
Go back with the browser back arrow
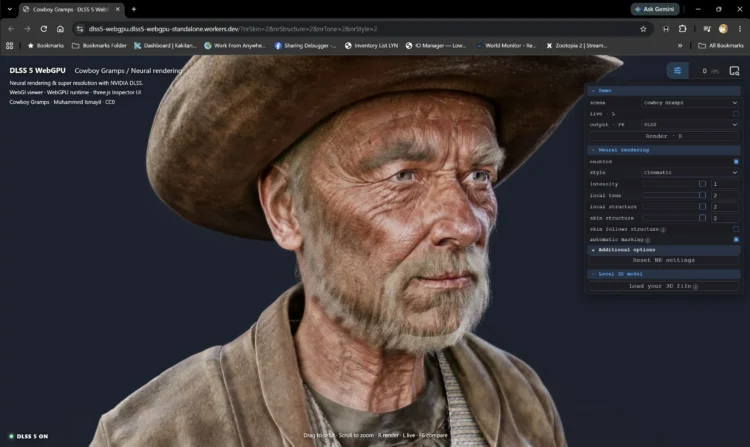11,29
